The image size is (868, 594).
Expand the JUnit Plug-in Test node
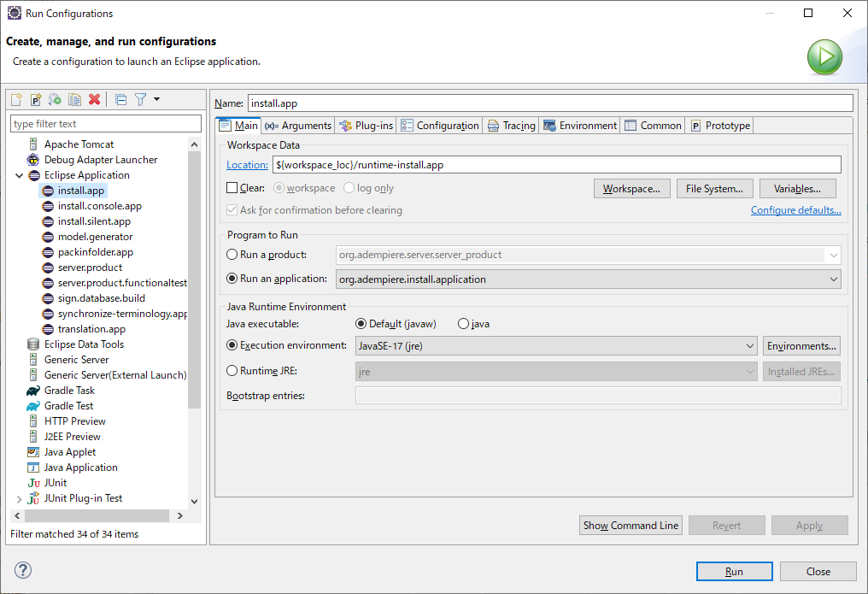click(x=20, y=499)
